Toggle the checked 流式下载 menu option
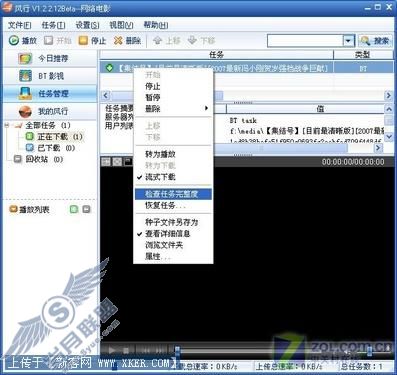 tap(173, 177)
